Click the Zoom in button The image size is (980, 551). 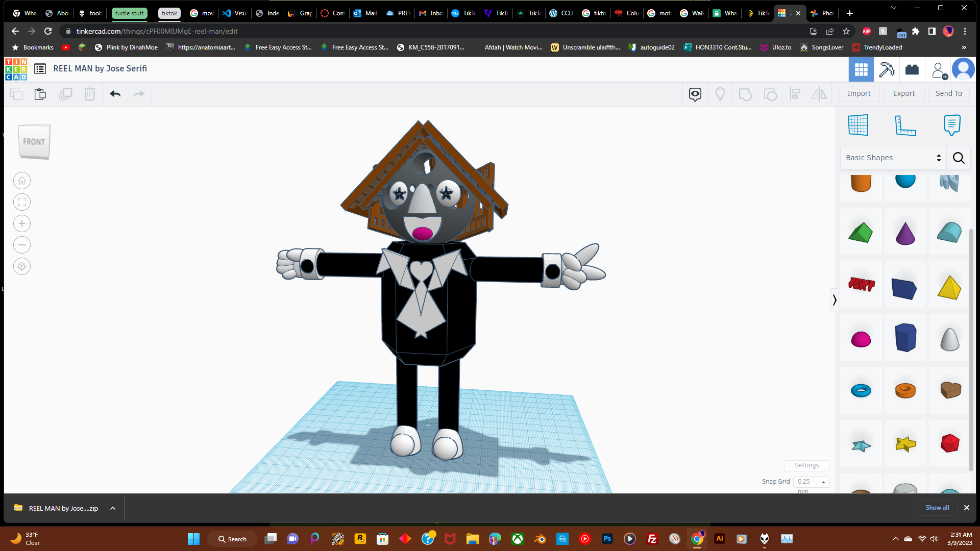(22, 223)
